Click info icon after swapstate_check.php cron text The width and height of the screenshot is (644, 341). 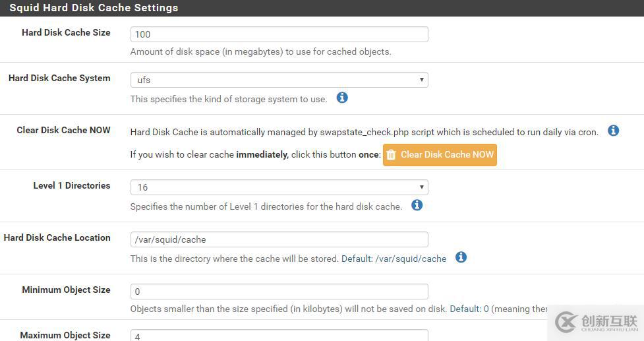613,131
